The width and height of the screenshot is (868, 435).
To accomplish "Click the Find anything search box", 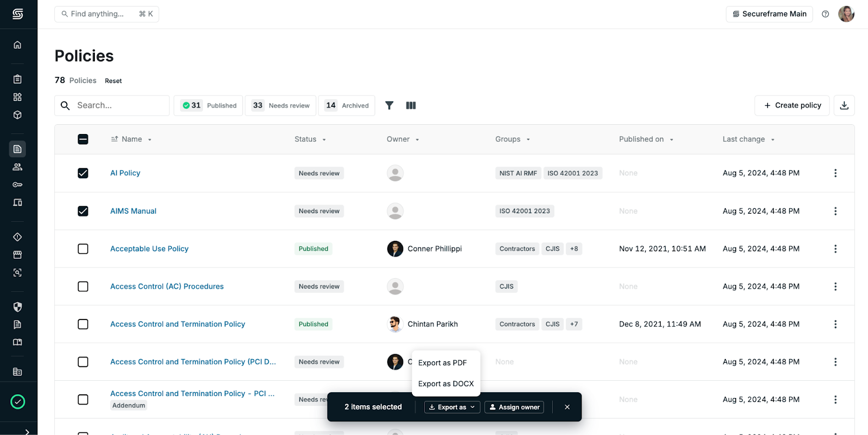I will click(x=107, y=14).
